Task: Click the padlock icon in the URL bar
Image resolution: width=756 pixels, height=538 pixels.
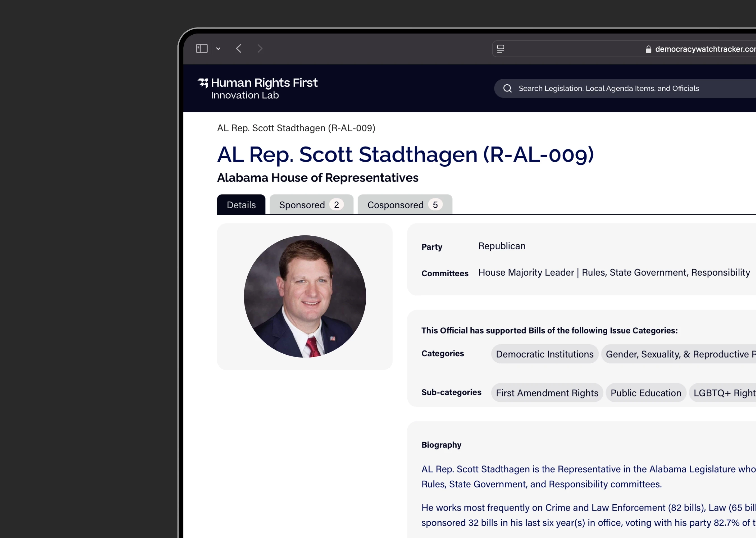Action: click(648, 49)
